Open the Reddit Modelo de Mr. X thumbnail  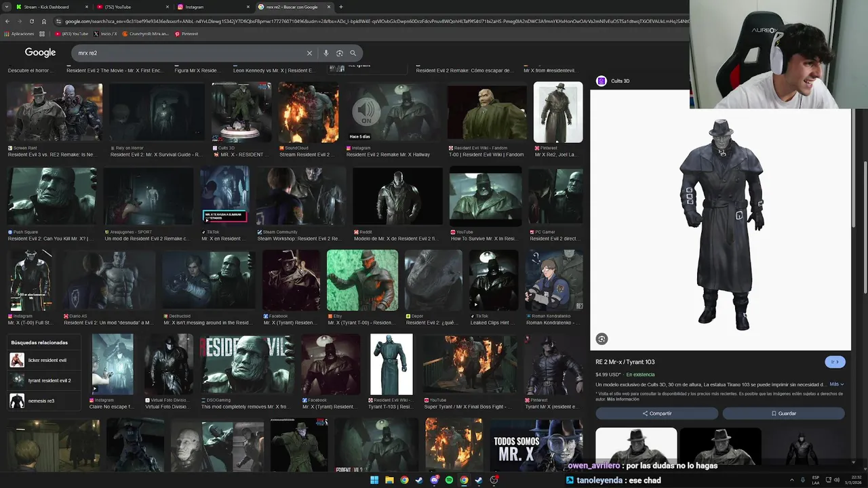pos(398,197)
